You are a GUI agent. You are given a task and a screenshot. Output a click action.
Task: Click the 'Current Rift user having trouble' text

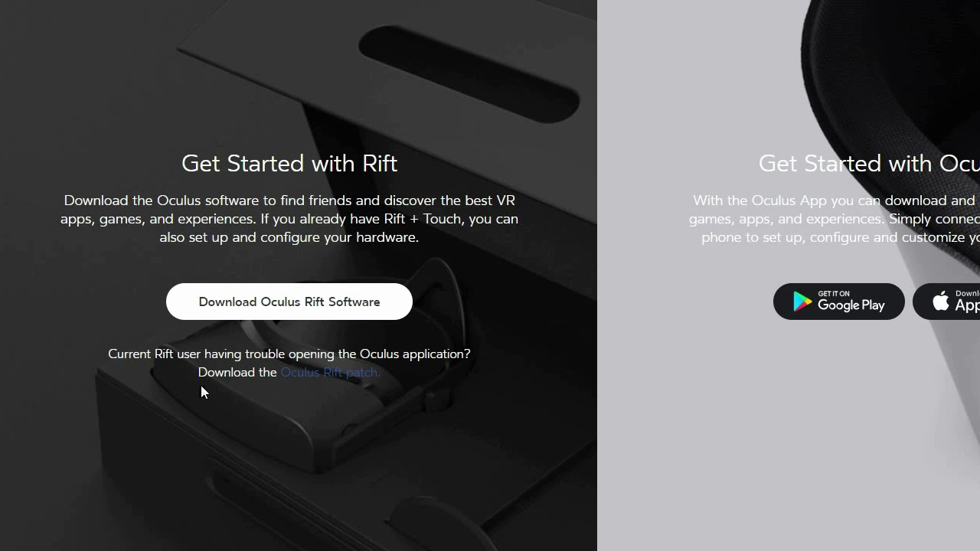(221, 354)
